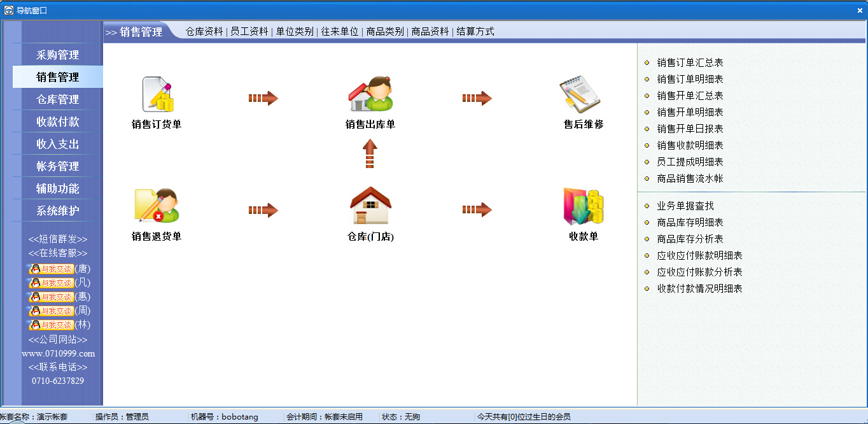The image size is (868, 424).
Task: Switch to 采购管理 module
Action: point(58,55)
